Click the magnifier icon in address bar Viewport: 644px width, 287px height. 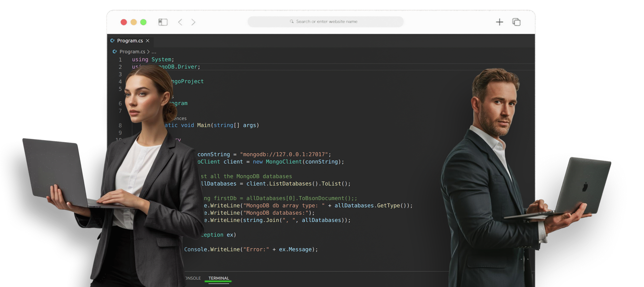(x=292, y=21)
